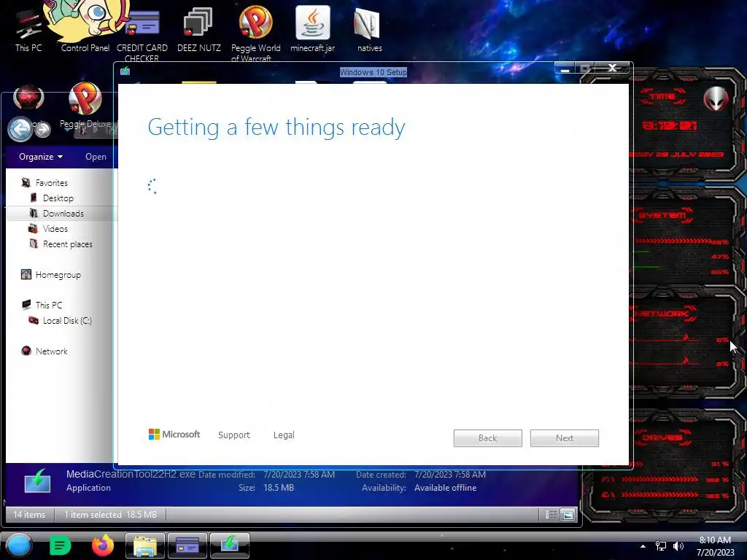
Task: Open File Explorer from the taskbar
Action: point(145,545)
